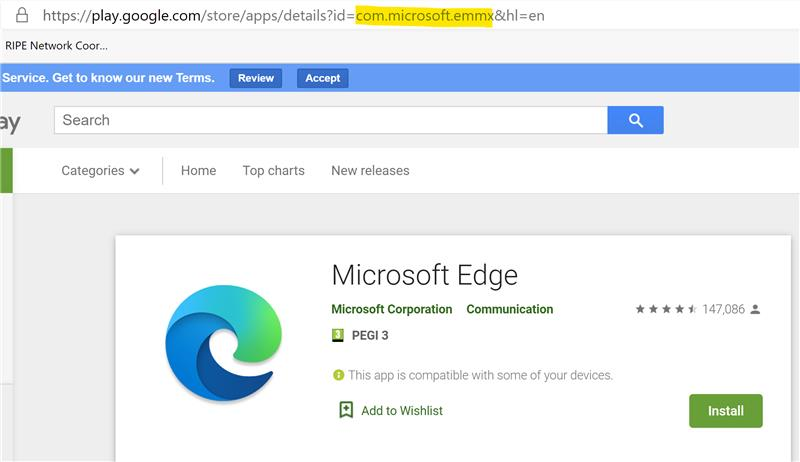This screenshot has width=800, height=462.
Task: Open the Home tab
Action: point(198,170)
